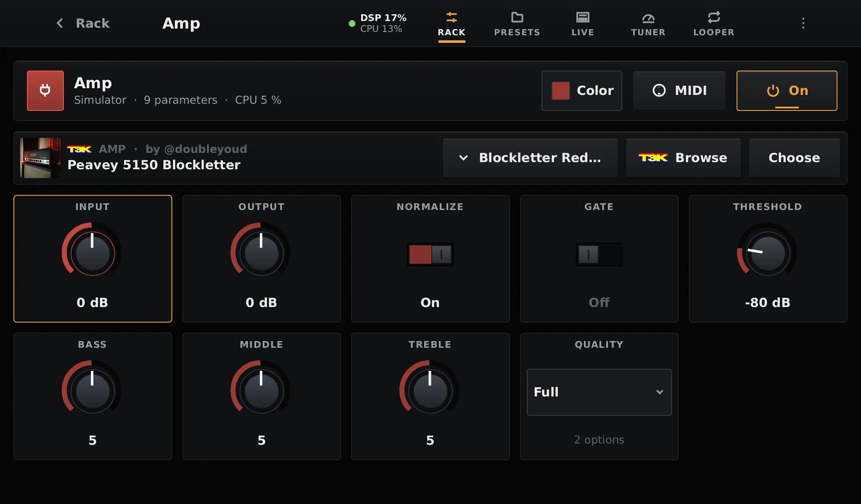
Task: Click 'Peavey 5150 Blockletter' model name
Action: coord(154,165)
